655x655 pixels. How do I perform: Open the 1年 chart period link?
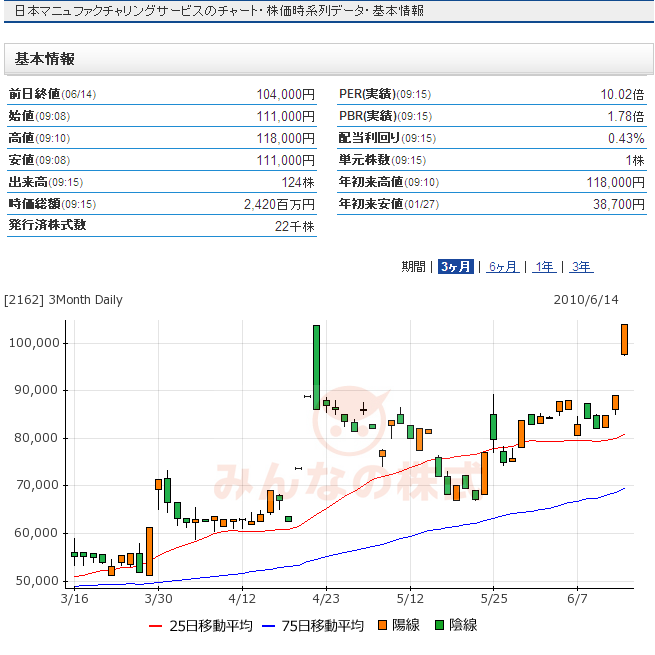544,267
